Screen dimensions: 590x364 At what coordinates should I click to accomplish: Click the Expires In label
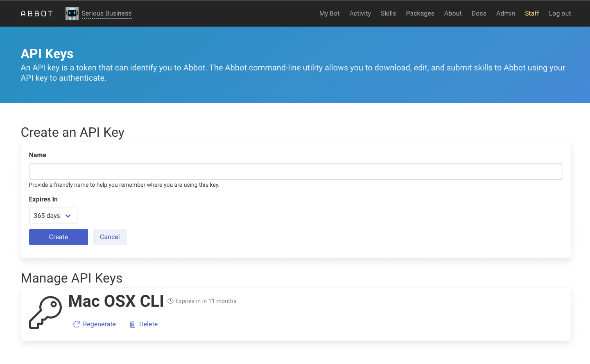pos(43,199)
